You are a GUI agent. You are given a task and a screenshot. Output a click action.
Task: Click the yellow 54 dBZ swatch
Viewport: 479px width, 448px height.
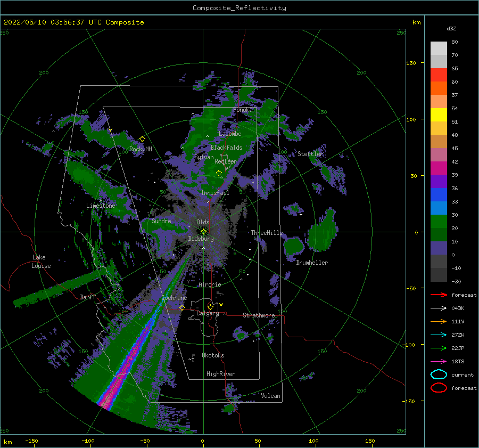coord(439,115)
